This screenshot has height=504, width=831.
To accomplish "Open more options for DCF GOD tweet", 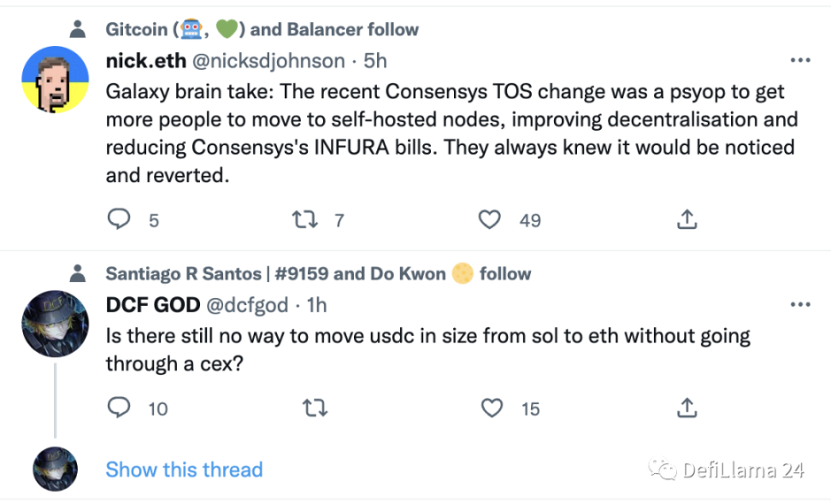I will tap(800, 305).
